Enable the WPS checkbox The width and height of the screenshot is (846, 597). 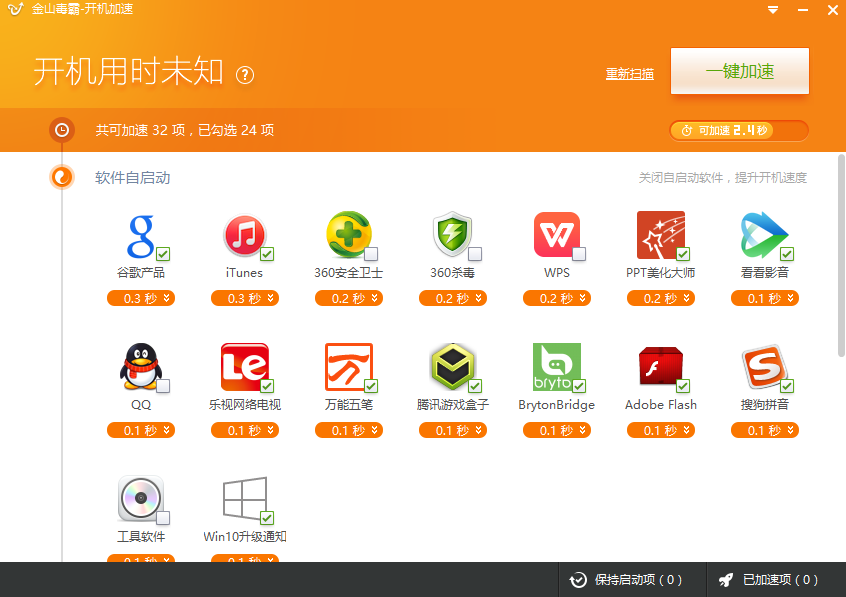click(579, 254)
